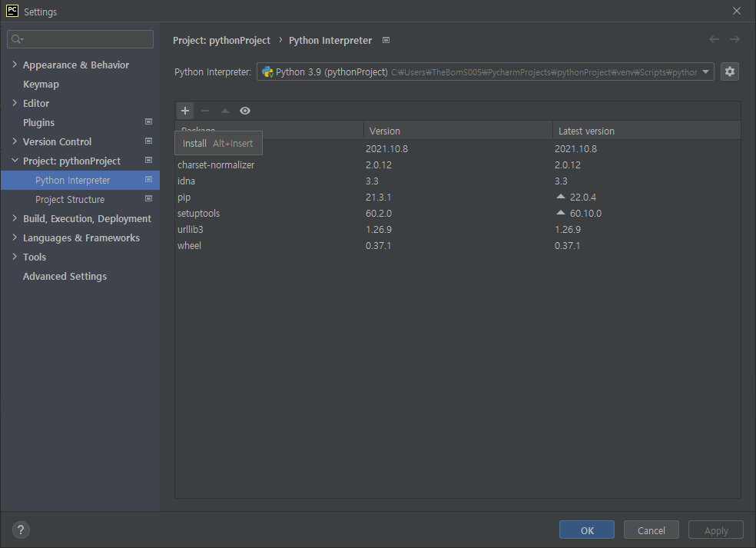Click Cancel button
756x548 pixels.
(x=651, y=530)
